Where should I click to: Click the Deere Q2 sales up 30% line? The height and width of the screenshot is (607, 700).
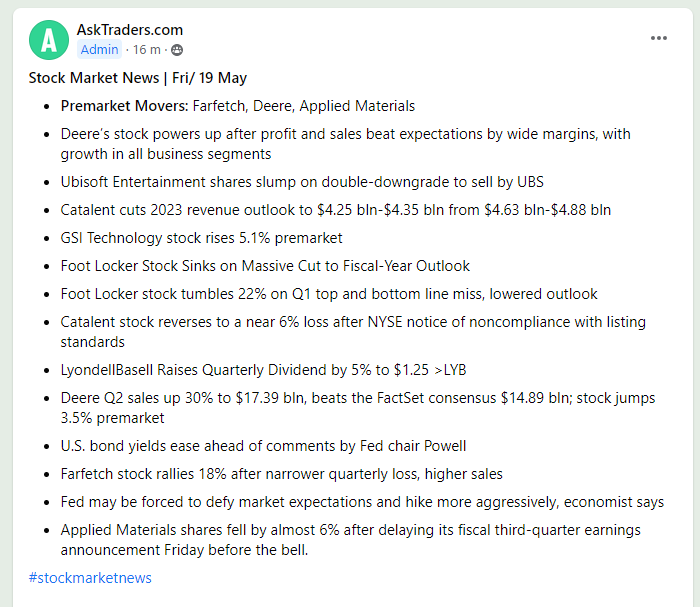[357, 398]
